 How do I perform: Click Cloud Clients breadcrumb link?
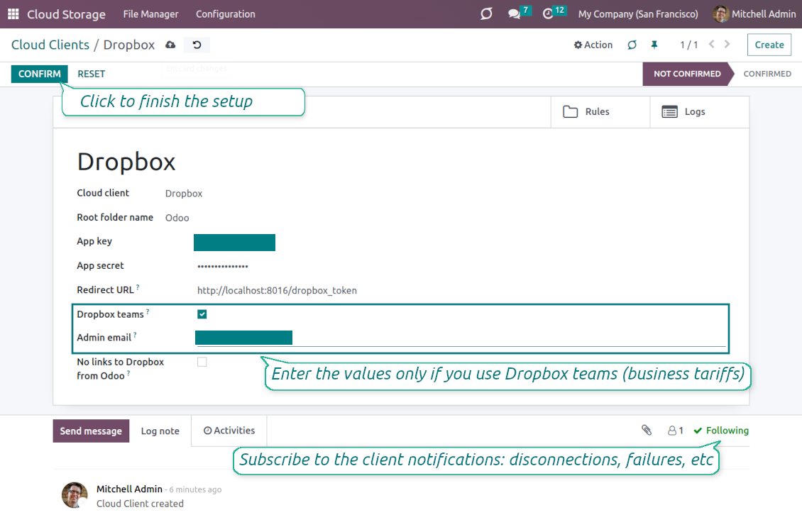pos(50,45)
